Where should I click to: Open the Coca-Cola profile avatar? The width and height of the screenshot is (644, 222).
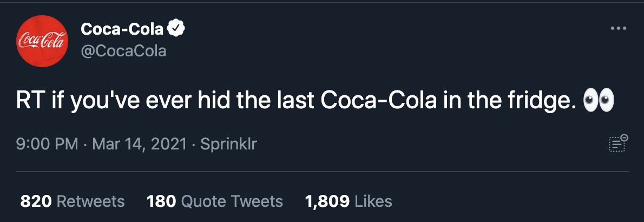pyautogui.click(x=42, y=41)
